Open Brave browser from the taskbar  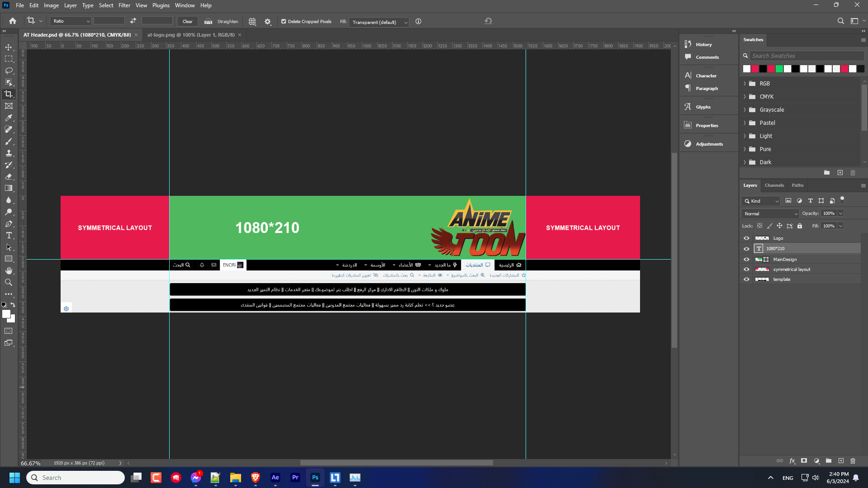pyautogui.click(x=256, y=478)
